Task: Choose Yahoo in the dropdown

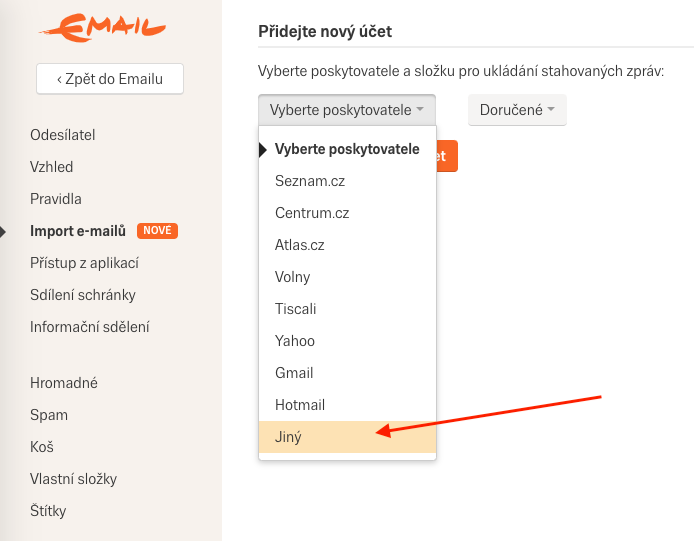Action: click(x=347, y=341)
